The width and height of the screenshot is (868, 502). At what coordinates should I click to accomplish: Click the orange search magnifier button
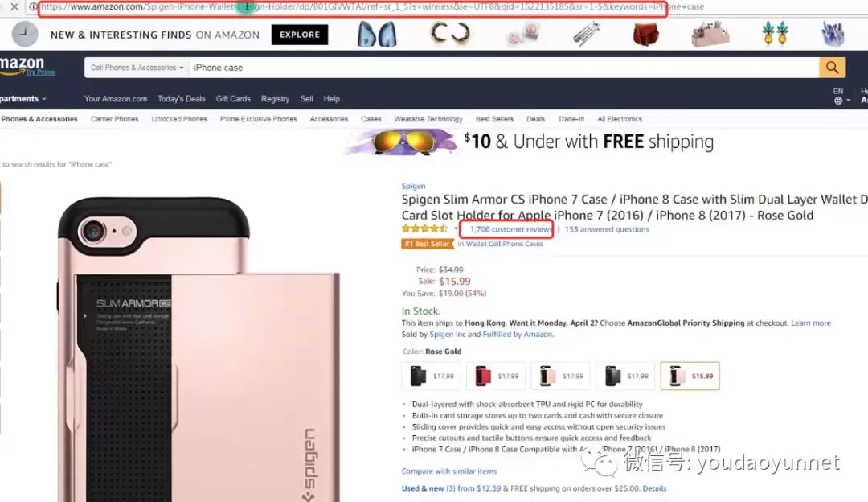pyautogui.click(x=832, y=68)
